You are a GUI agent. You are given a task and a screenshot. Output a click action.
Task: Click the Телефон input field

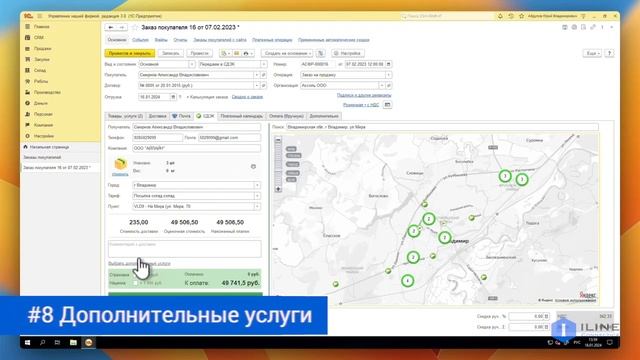click(157, 138)
